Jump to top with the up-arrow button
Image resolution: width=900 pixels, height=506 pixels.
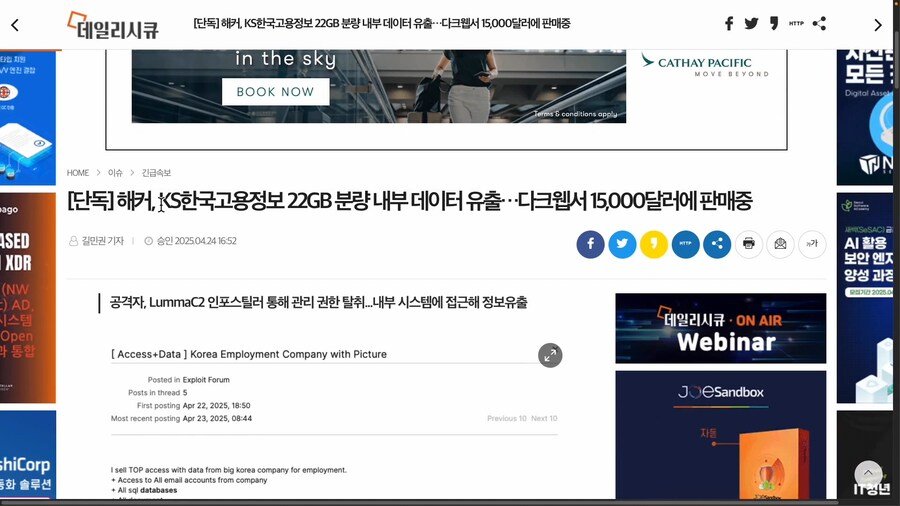click(x=868, y=474)
